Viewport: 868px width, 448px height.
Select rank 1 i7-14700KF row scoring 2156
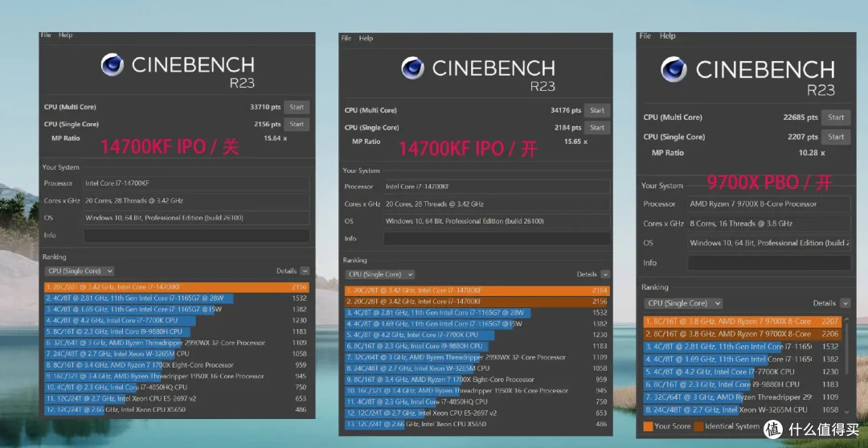(x=177, y=287)
